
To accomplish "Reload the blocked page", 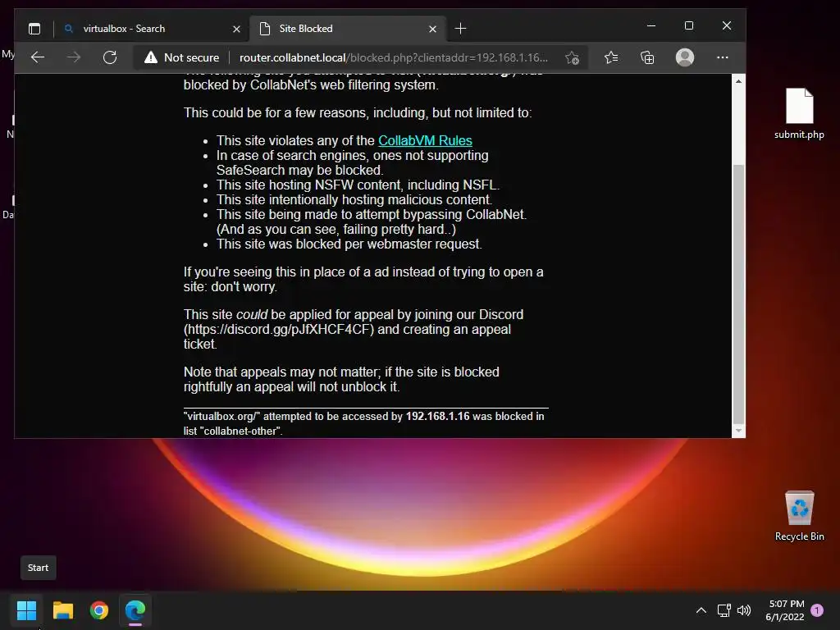I will [110, 57].
